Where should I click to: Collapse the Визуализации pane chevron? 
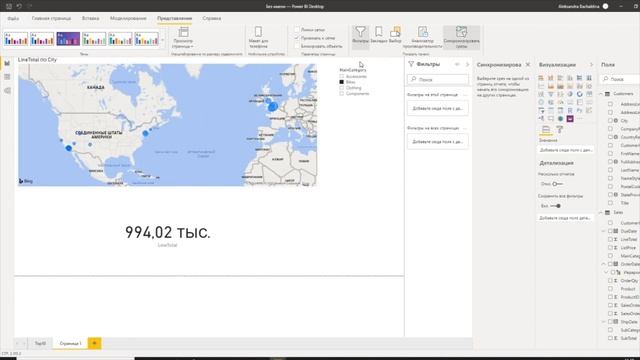click(591, 64)
